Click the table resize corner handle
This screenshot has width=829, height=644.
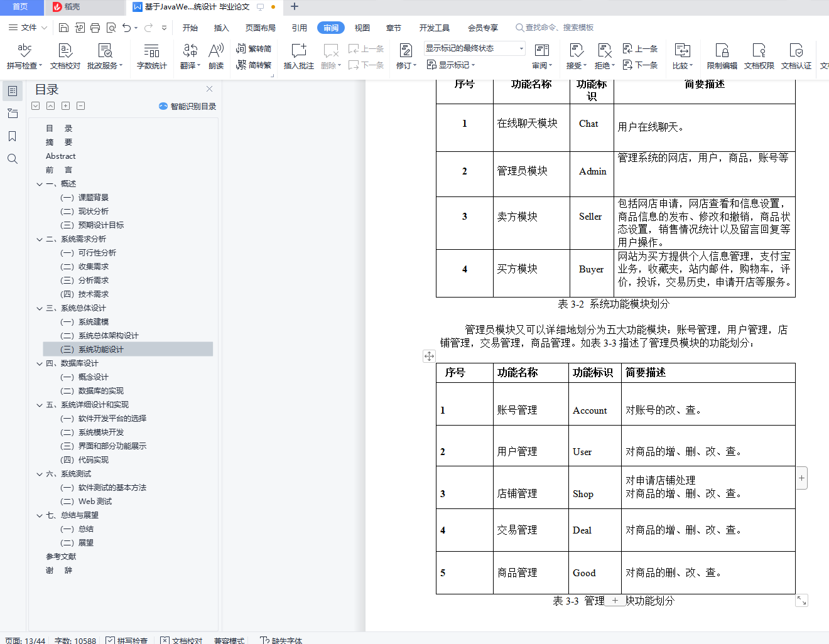click(801, 600)
